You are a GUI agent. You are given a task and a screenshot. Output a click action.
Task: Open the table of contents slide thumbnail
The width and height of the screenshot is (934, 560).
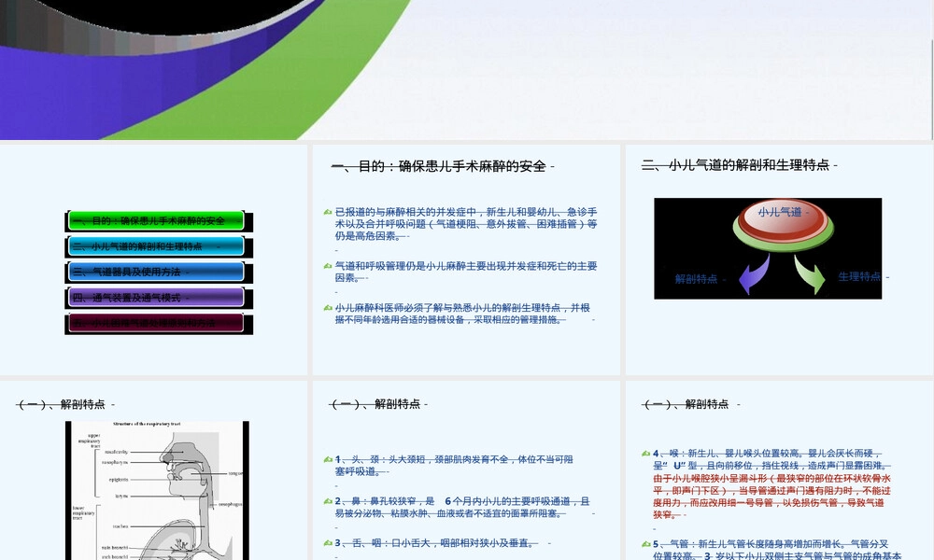(x=154, y=260)
